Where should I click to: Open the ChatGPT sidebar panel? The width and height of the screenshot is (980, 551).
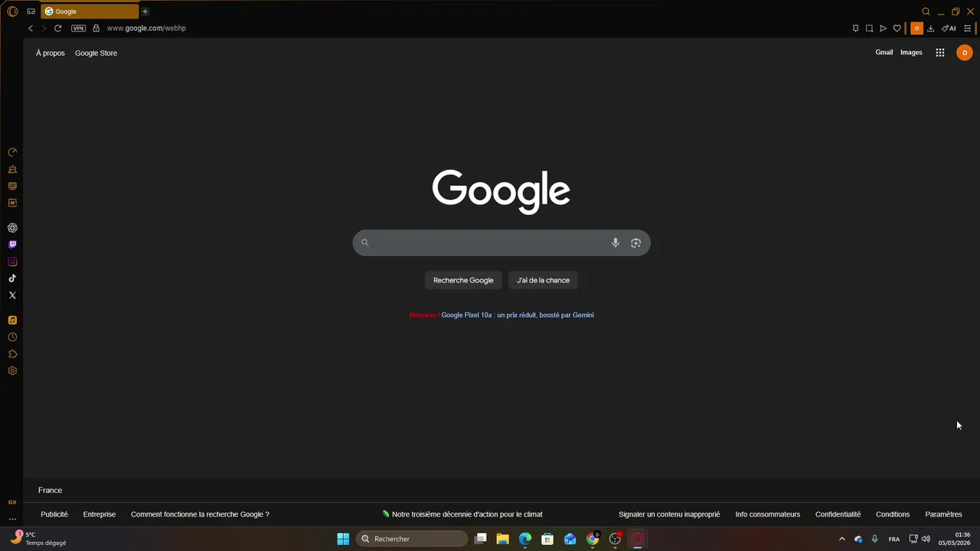click(12, 228)
